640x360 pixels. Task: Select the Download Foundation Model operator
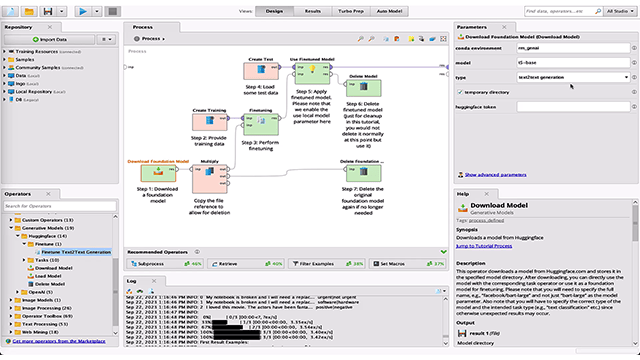[158, 173]
